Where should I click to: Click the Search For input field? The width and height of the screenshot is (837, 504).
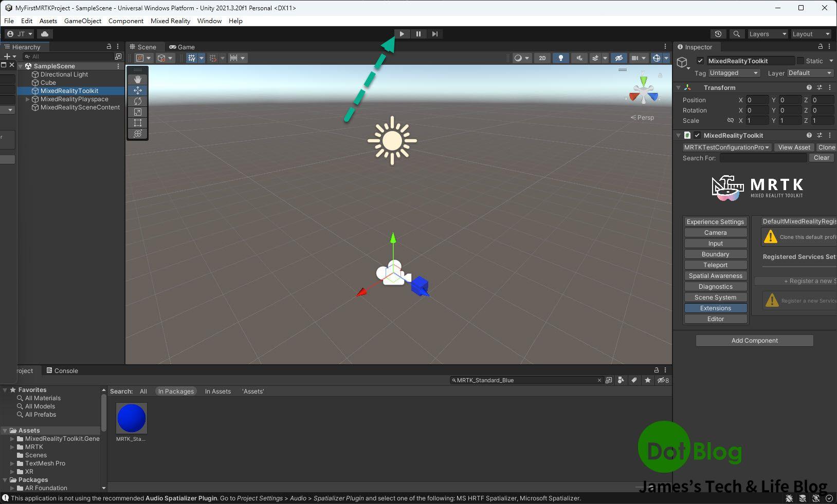763,158
